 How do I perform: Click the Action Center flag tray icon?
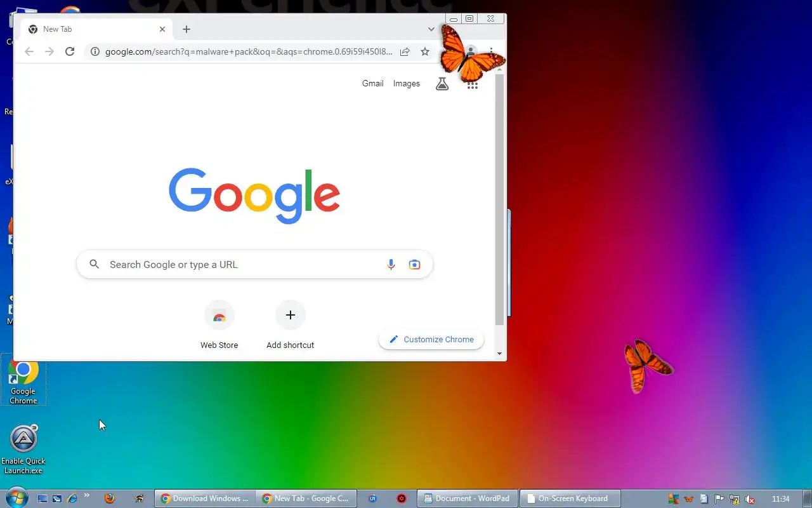click(x=719, y=499)
